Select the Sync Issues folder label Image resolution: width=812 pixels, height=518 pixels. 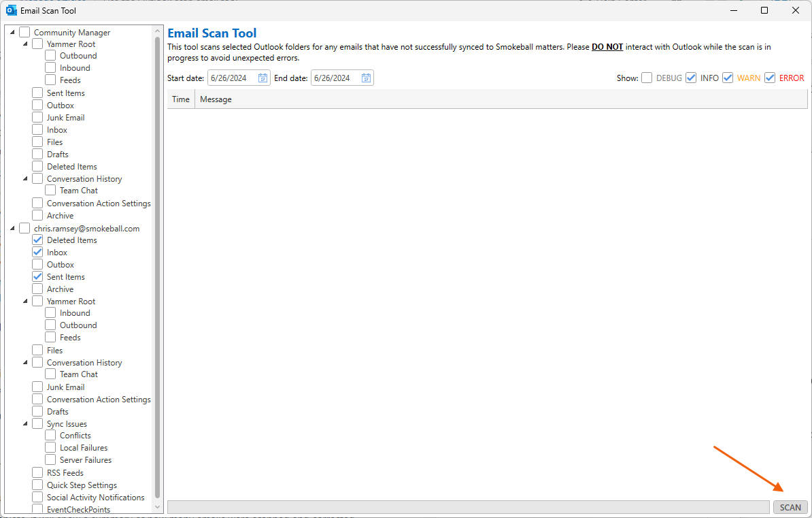(67, 423)
